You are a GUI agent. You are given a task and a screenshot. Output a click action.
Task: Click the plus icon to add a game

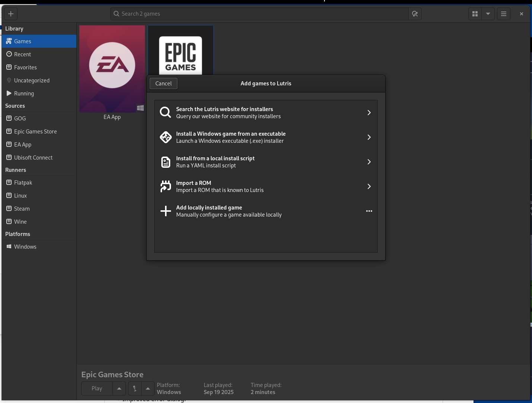tap(11, 14)
